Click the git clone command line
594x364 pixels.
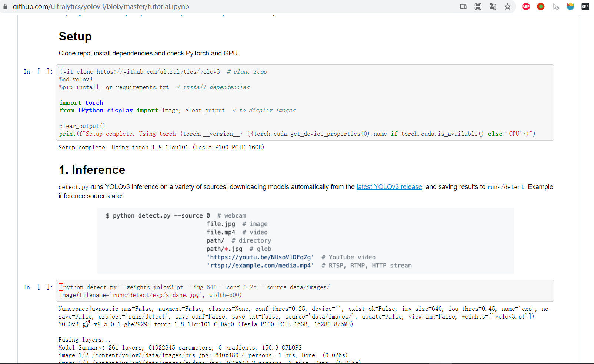163,72
